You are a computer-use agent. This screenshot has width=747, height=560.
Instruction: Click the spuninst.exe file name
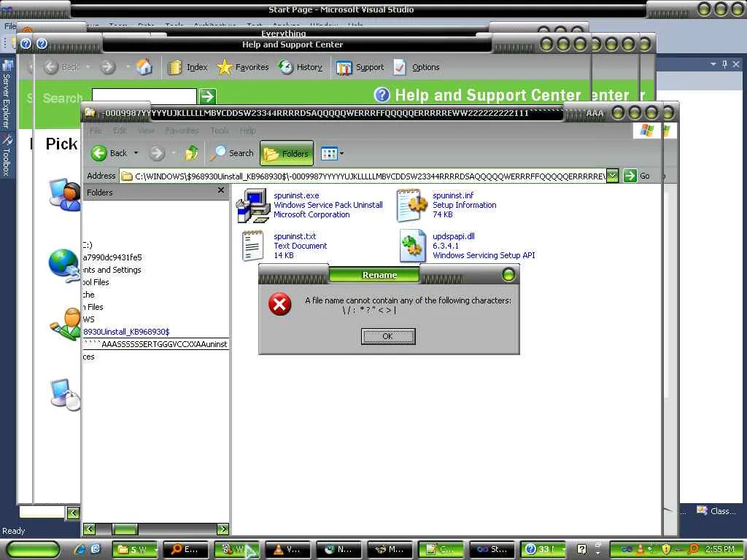[296, 195]
